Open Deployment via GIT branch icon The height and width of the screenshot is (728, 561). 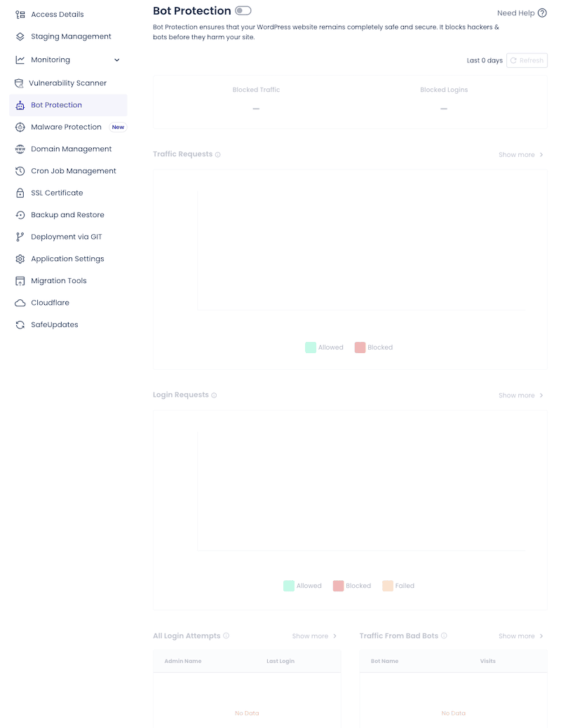(x=20, y=236)
